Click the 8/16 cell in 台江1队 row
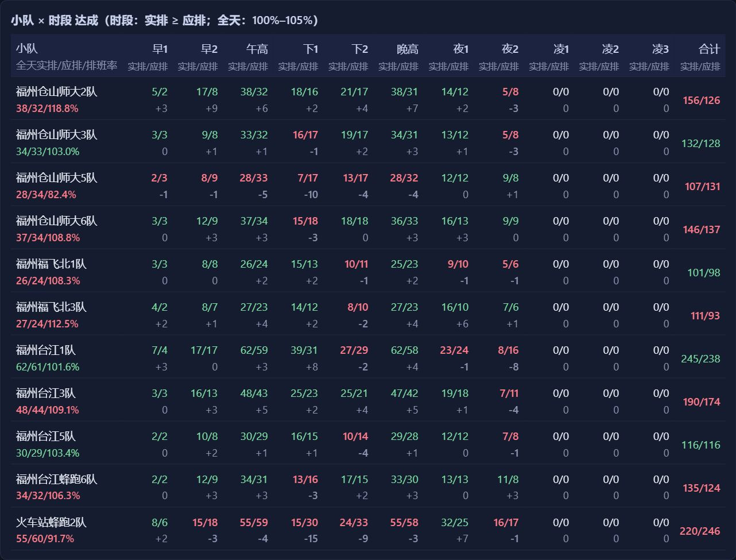This screenshot has width=736, height=560. coord(508,350)
